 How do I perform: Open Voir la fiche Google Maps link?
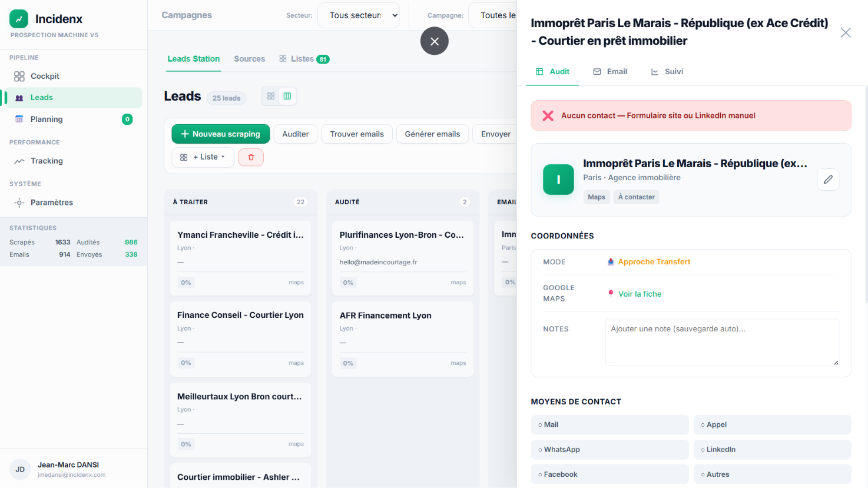(x=634, y=294)
